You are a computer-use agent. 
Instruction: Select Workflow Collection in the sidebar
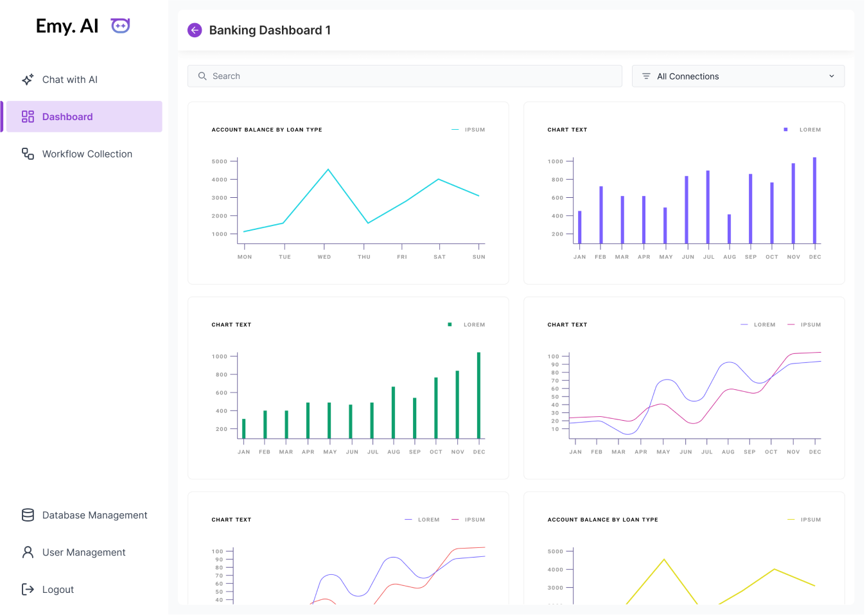click(87, 154)
